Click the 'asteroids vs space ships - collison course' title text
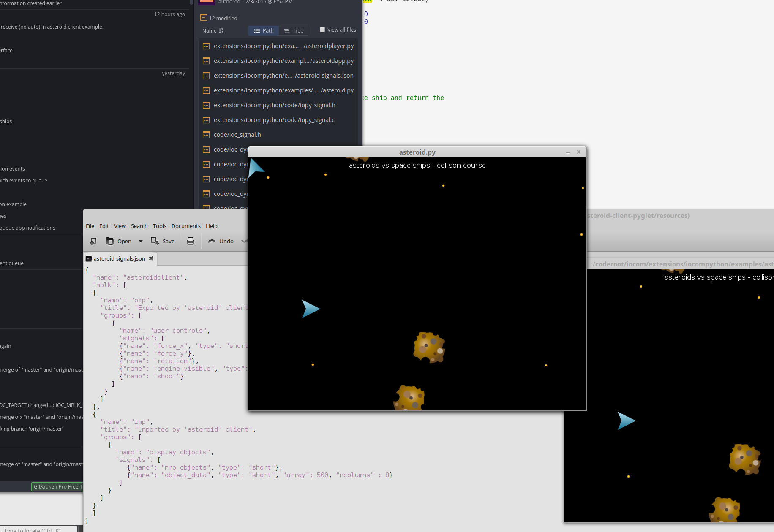Viewport: 774px width, 532px height. coord(417,165)
